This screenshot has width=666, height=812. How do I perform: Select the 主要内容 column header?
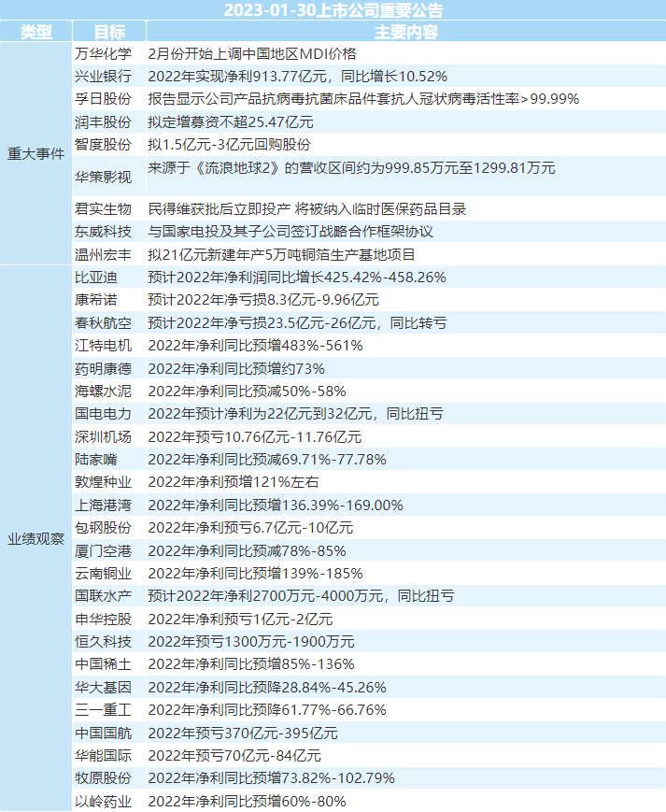[406, 32]
